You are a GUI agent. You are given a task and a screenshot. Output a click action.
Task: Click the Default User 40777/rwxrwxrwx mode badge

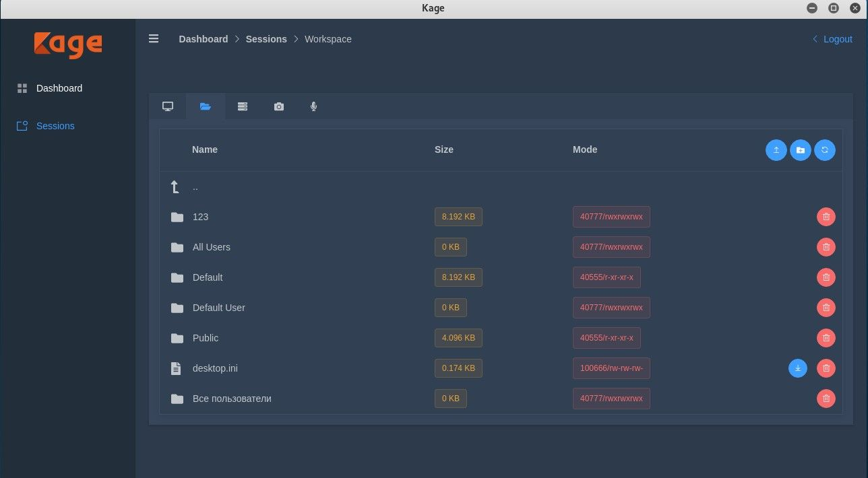click(x=611, y=308)
